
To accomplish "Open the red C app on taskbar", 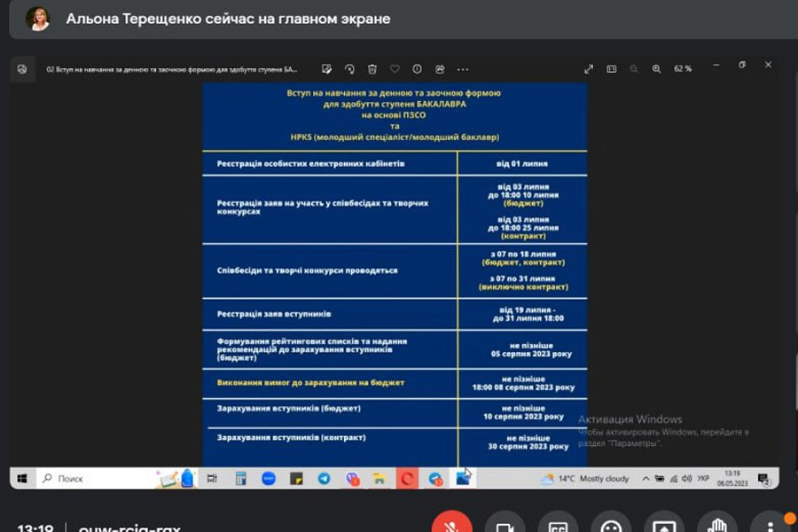I will point(407,479).
